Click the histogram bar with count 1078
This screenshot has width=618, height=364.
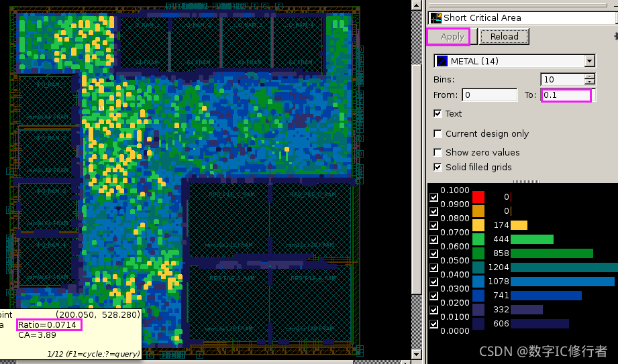tap(562, 282)
